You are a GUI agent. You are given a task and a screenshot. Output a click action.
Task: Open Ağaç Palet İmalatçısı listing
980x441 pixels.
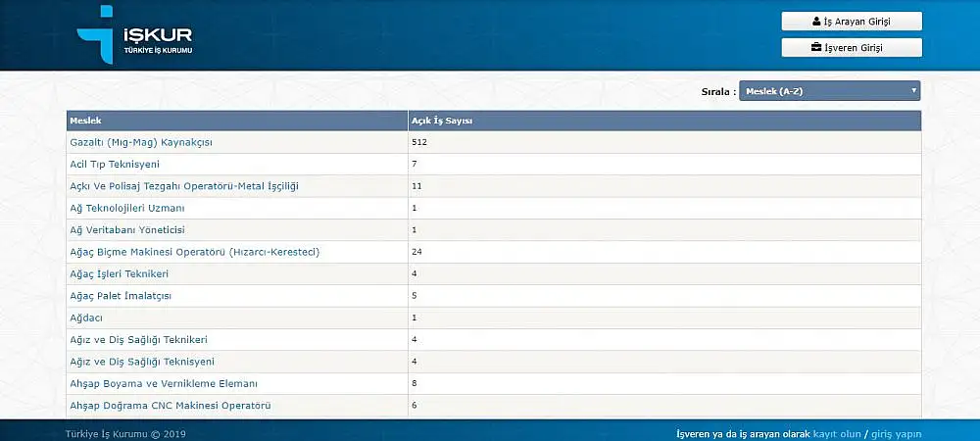click(x=122, y=295)
